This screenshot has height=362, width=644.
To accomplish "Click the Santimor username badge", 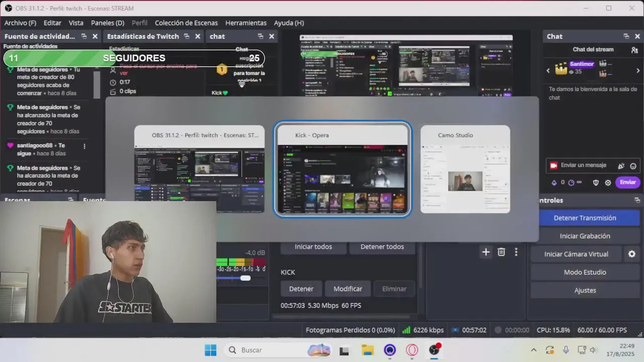I will 582,64.
